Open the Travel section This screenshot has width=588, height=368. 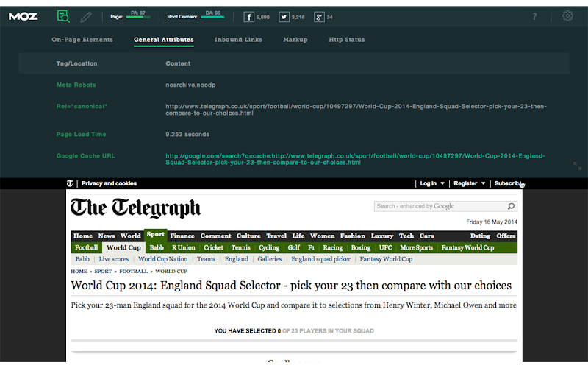point(276,236)
